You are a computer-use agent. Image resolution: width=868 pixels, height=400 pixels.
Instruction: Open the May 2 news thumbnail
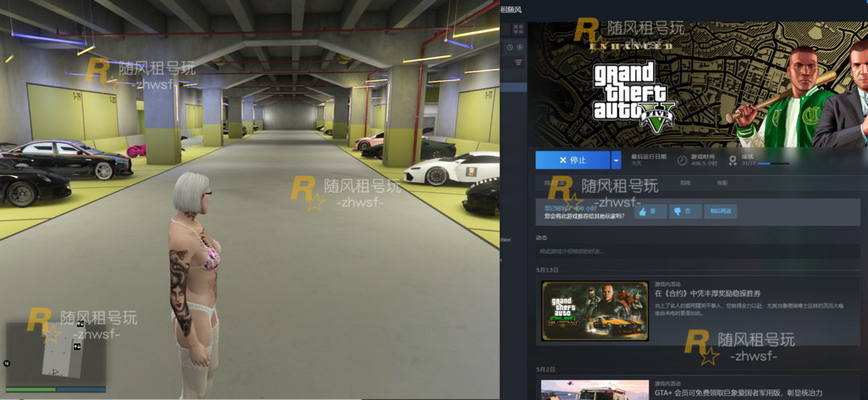[595, 390]
